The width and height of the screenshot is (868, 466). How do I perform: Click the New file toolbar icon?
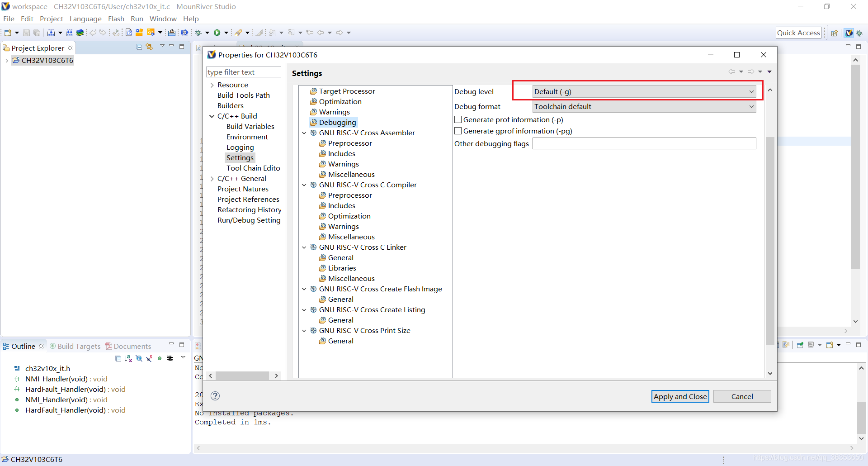(8, 33)
